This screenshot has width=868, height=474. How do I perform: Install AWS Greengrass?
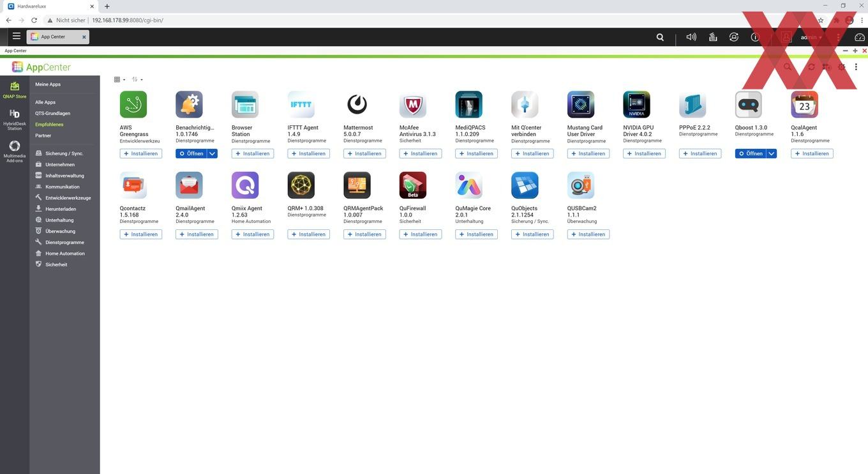141,153
